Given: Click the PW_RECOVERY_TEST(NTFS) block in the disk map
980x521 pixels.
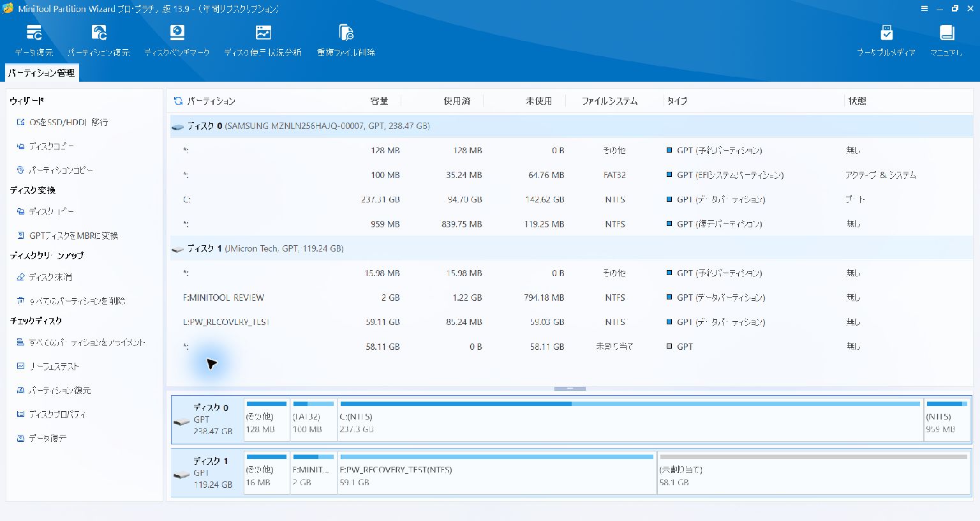Looking at the screenshot, I should point(497,473).
